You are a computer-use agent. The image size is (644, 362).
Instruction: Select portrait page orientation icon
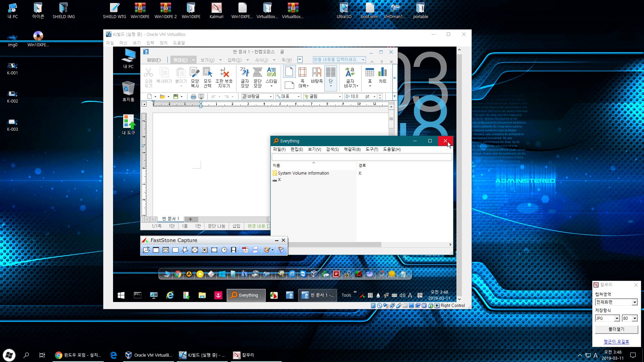[x=289, y=72]
